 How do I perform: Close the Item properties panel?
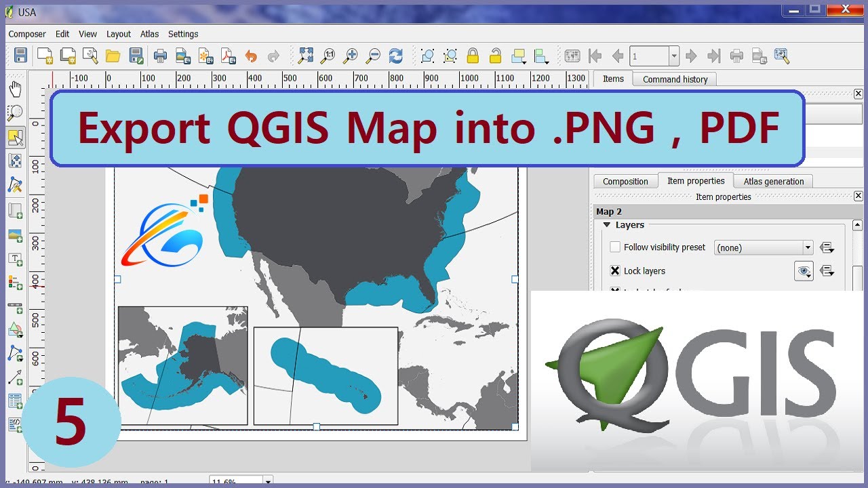tap(859, 197)
